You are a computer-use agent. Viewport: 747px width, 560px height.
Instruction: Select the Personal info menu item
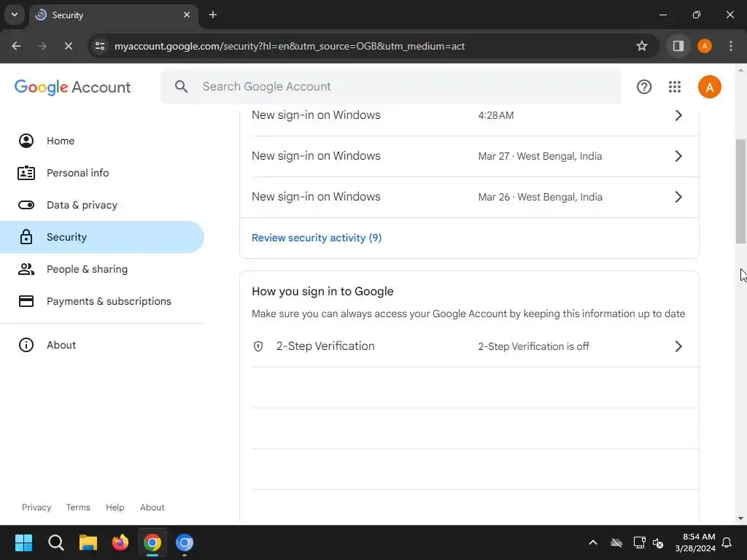click(x=102, y=173)
